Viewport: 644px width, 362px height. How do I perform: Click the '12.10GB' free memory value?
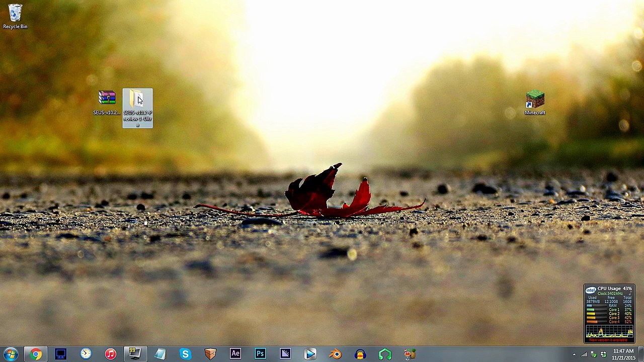(x=611, y=302)
